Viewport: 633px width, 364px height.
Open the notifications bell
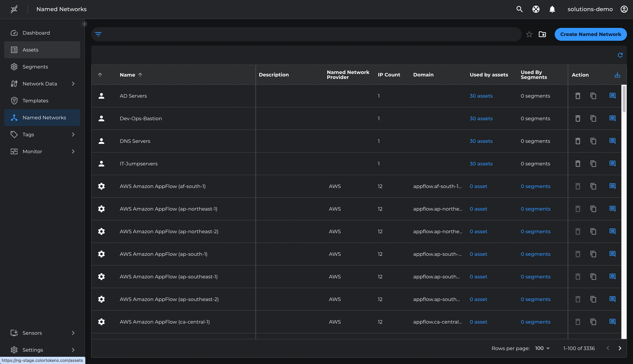552,9
